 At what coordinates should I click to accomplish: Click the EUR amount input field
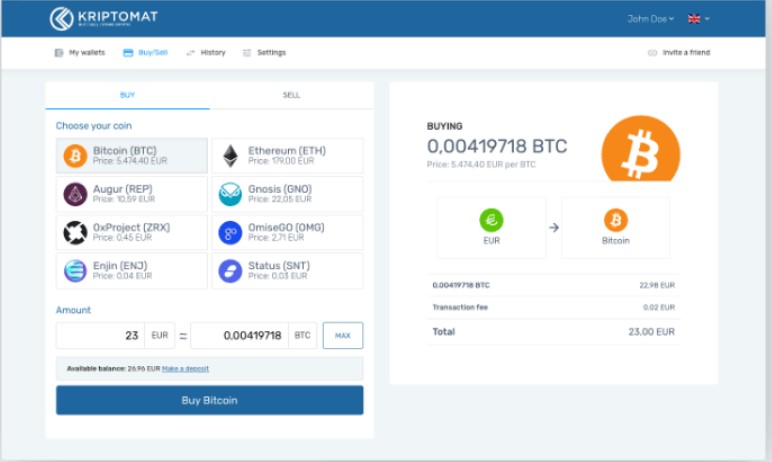(x=100, y=335)
